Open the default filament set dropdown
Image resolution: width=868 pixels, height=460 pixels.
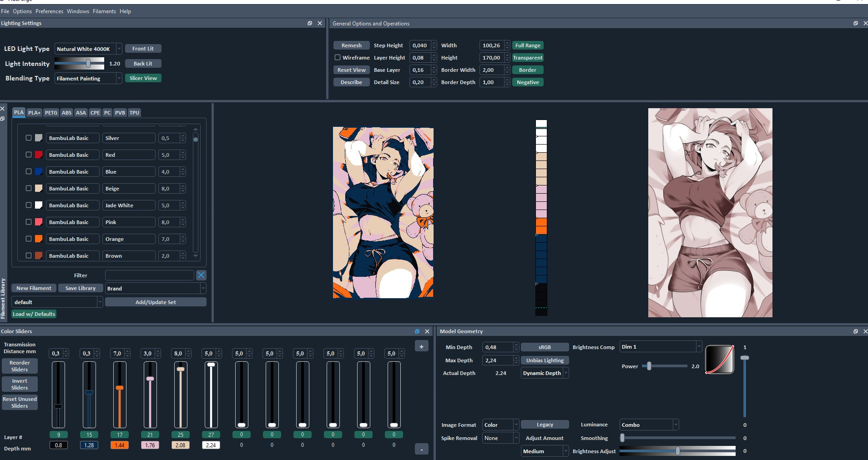tap(57, 302)
